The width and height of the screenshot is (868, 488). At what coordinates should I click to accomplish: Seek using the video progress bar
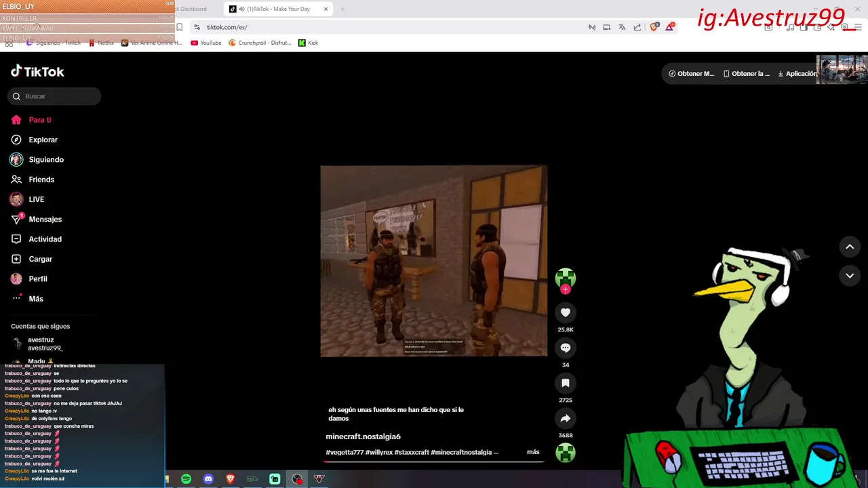pyautogui.click(x=434, y=462)
